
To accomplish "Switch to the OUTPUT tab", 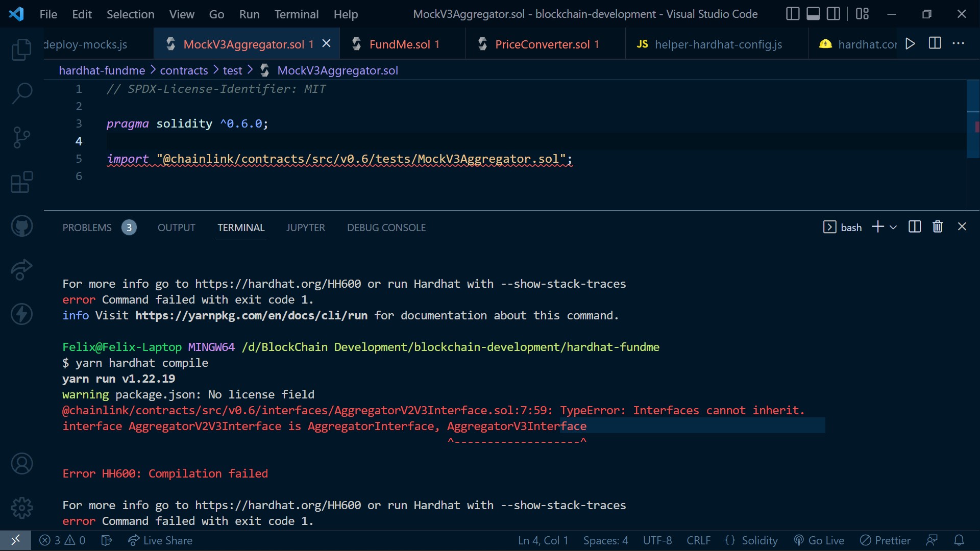I will coord(177,228).
